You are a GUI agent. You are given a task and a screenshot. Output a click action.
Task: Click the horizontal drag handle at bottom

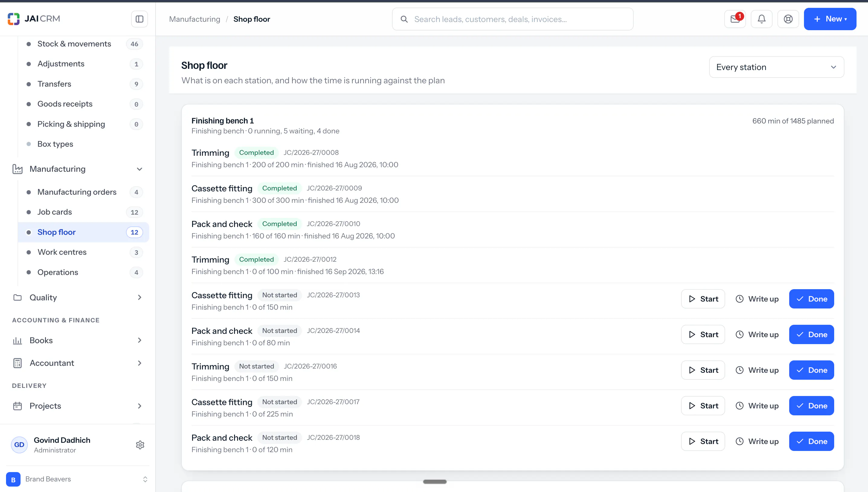point(435,481)
